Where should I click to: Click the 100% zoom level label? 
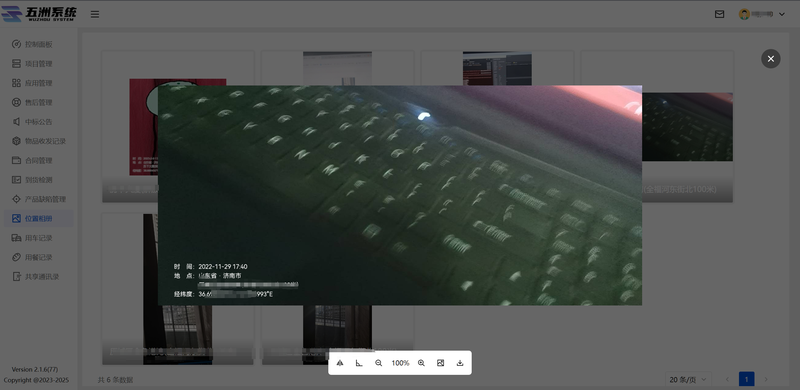click(x=400, y=363)
